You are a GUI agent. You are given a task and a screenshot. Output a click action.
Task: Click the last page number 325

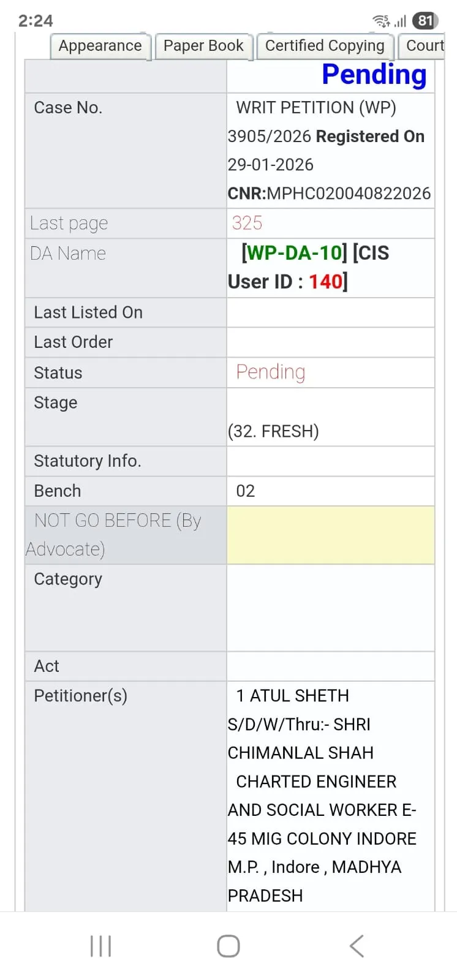[x=247, y=223]
